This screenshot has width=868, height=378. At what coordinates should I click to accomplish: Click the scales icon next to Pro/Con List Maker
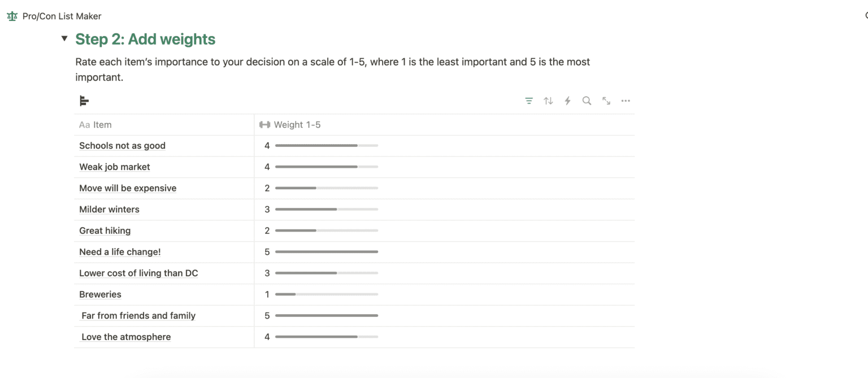[x=11, y=16]
